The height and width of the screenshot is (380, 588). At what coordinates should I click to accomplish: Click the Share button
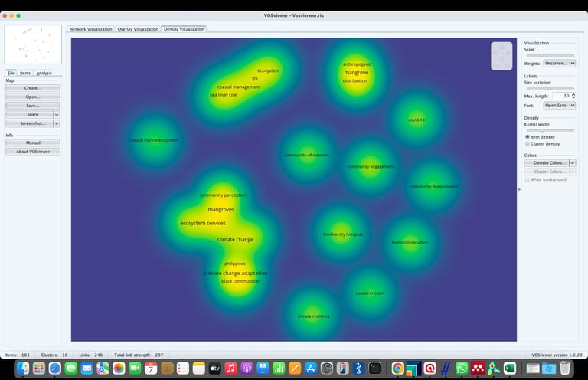[30, 114]
